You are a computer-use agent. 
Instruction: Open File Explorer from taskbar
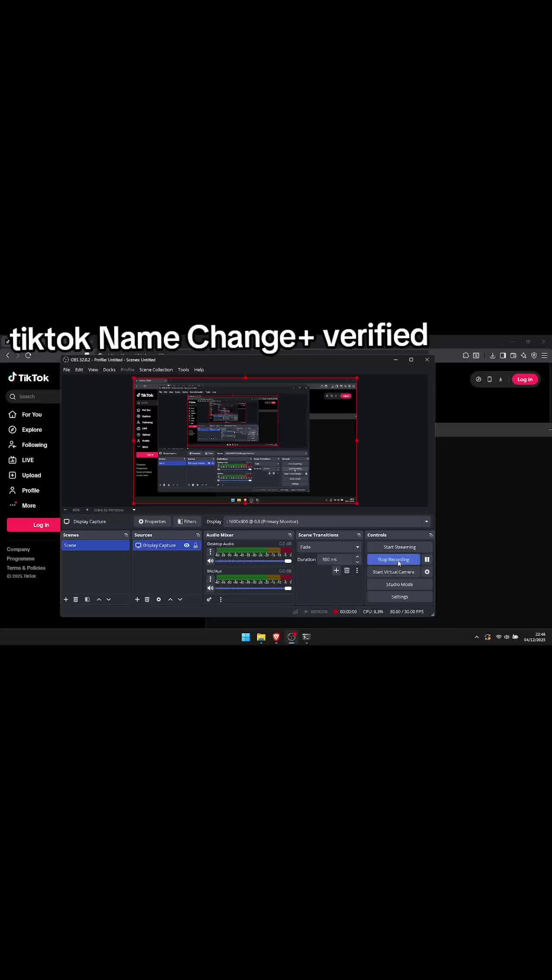261,637
